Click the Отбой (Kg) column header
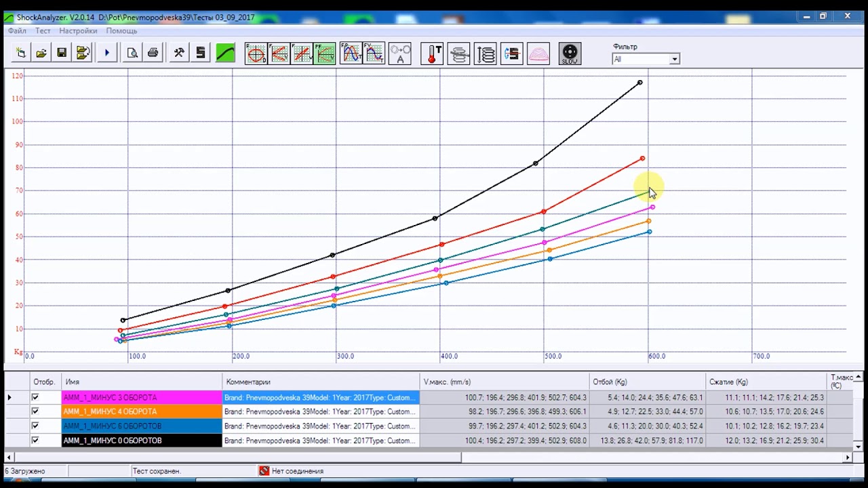868x488 pixels. [x=647, y=382]
